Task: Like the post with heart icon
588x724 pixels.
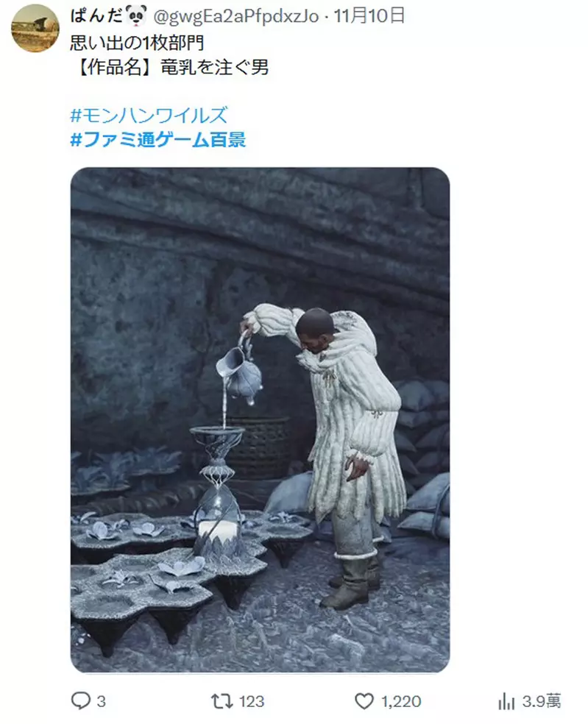Action: pyautogui.click(x=364, y=701)
